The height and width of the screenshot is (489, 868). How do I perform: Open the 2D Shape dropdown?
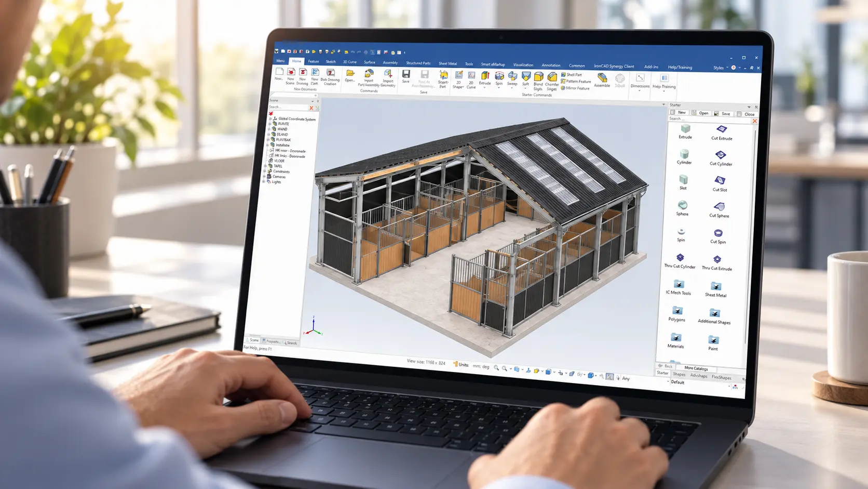coord(458,80)
